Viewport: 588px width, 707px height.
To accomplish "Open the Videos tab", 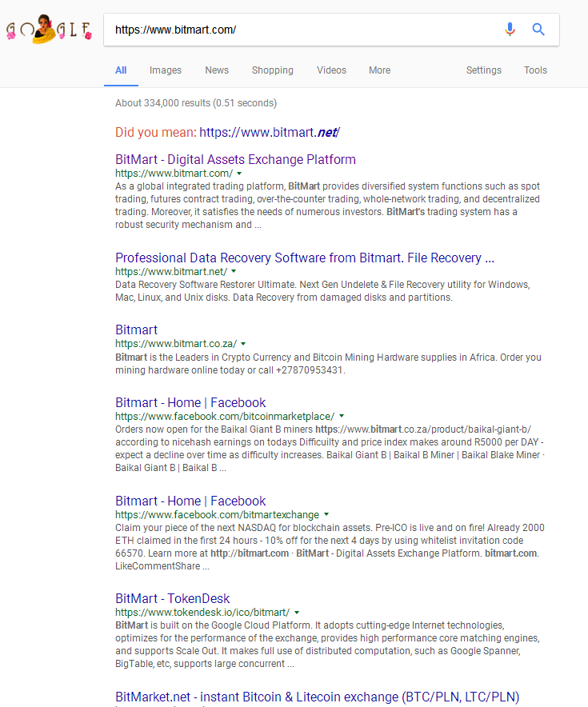I will 331,70.
